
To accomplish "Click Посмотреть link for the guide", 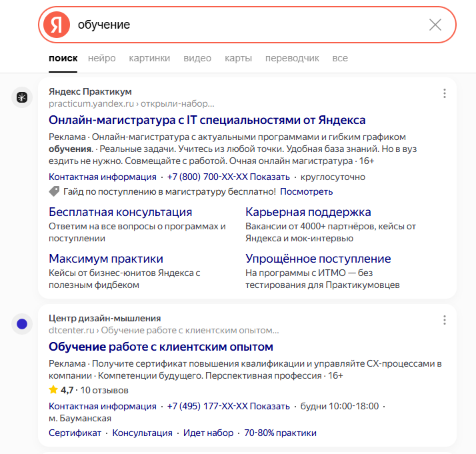I will point(306,192).
